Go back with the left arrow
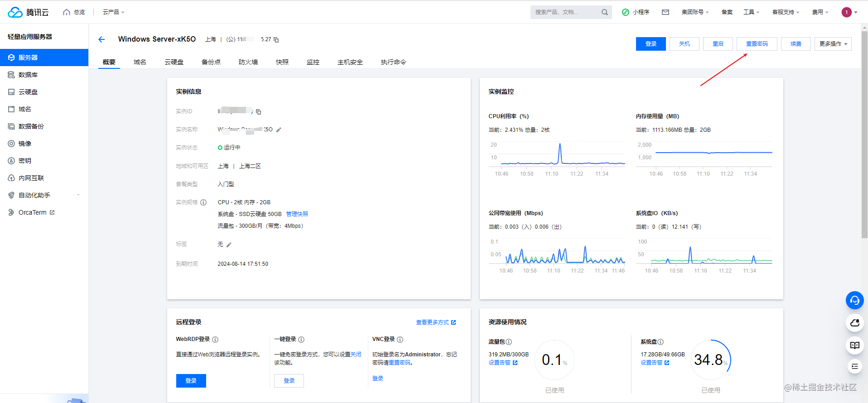Viewport: 868px width, 403px height. click(101, 39)
